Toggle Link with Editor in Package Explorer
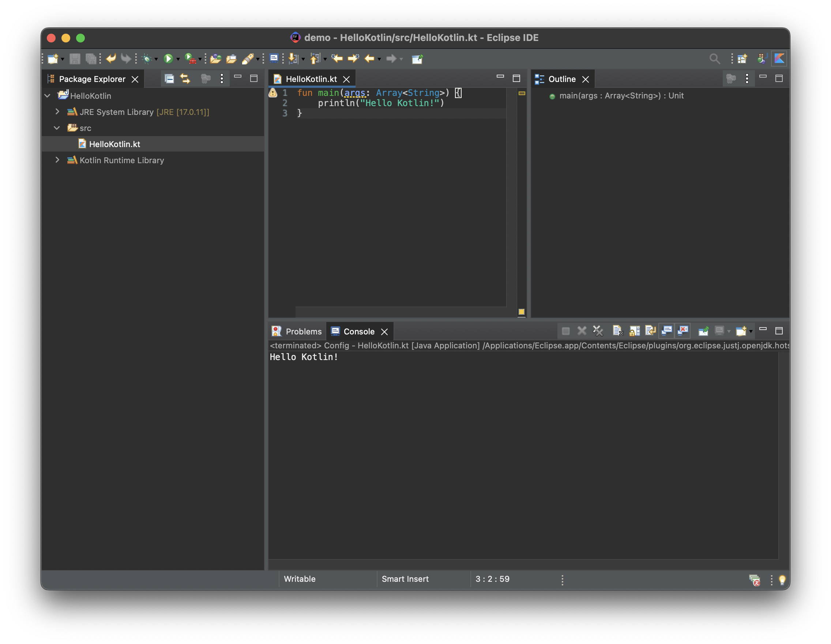Viewport: 831px width, 644px height. pos(185,79)
